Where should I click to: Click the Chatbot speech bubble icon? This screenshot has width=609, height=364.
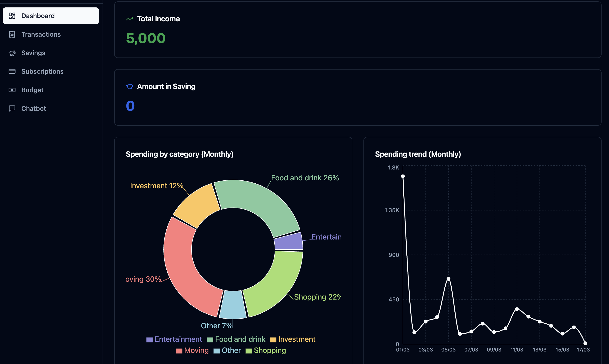pyautogui.click(x=12, y=109)
